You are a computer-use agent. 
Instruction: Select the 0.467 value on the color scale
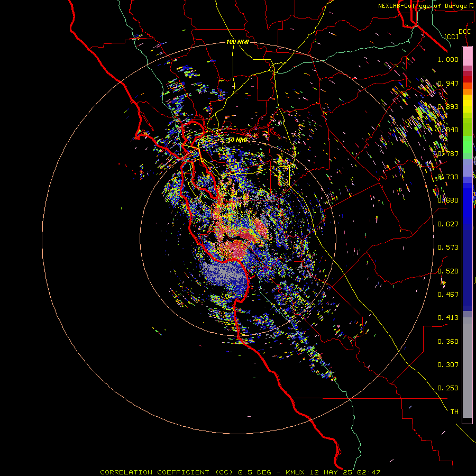click(x=448, y=295)
